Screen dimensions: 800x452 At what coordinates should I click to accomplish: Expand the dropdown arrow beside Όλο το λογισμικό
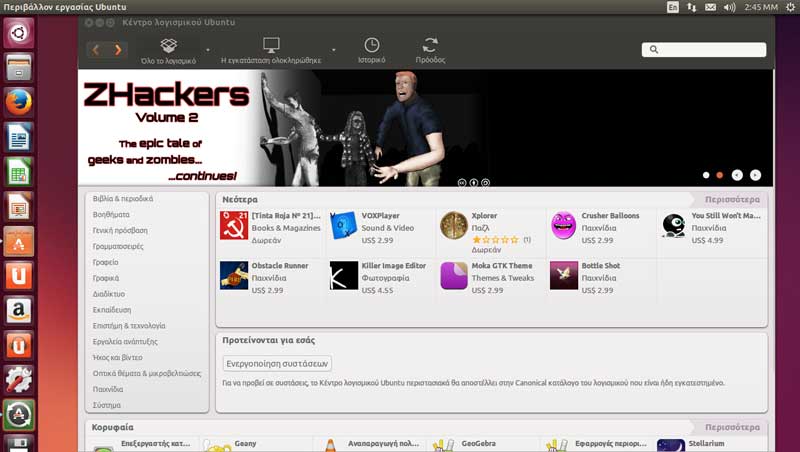208,50
